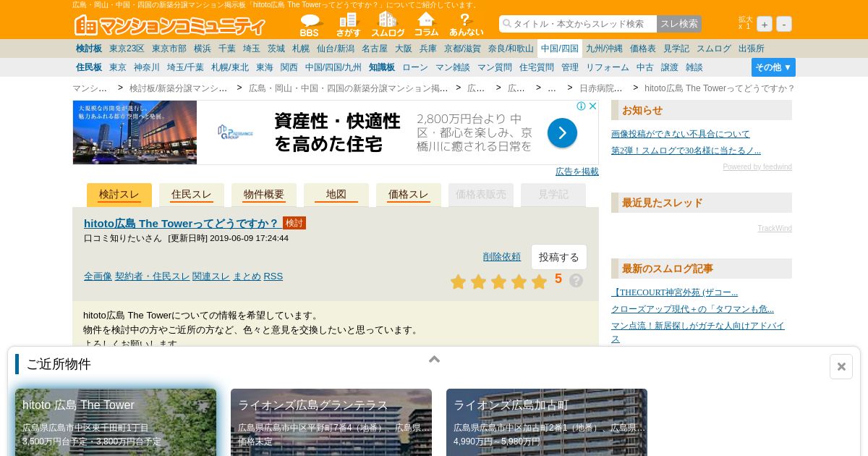Image resolution: width=868 pixels, height=456 pixels.
Task: Open the 全画像 link
Action: tap(98, 276)
